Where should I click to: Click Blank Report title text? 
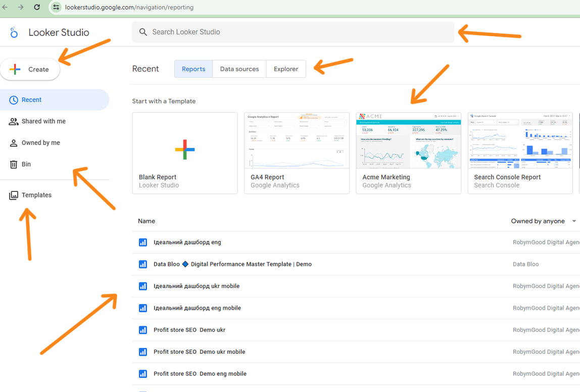coord(158,177)
